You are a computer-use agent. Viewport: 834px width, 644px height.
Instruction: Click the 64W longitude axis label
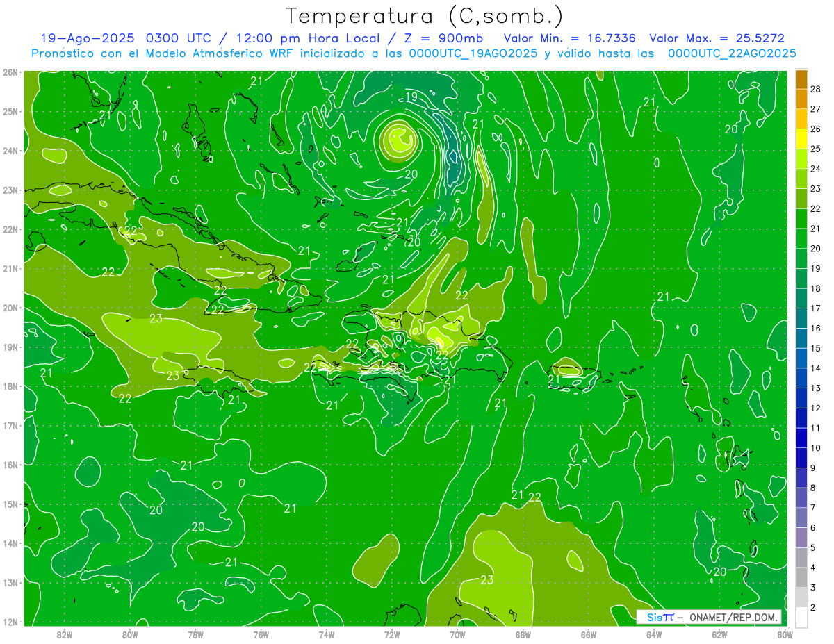click(x=654, y=634)
